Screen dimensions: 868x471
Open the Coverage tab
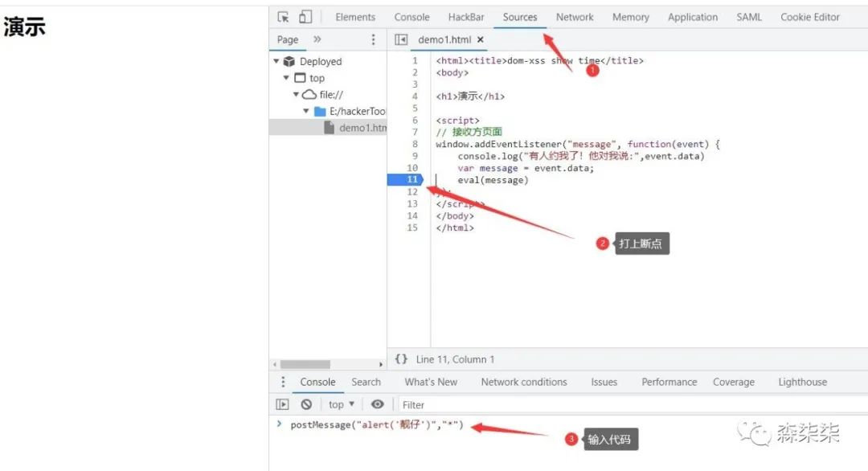[x=734, y=382]
